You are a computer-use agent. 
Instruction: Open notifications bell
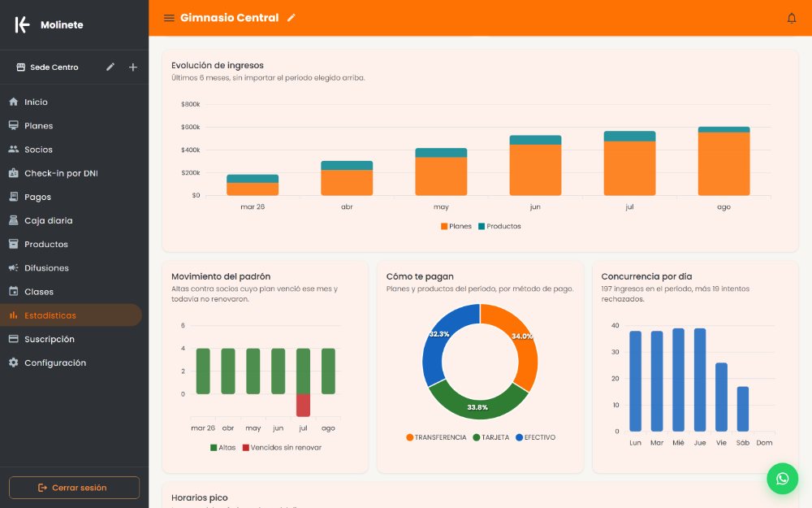coord(791,18)
